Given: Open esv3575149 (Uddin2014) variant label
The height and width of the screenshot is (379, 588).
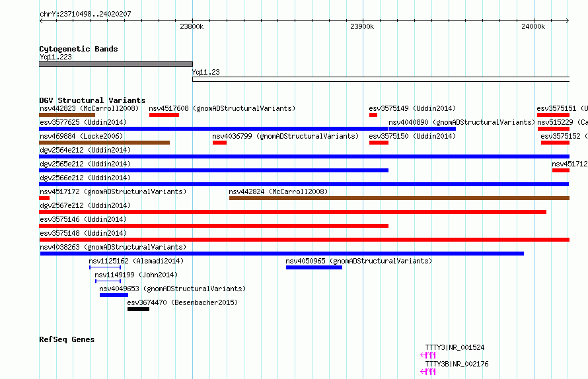Looking at the screenshot, I should coord(412,108).
